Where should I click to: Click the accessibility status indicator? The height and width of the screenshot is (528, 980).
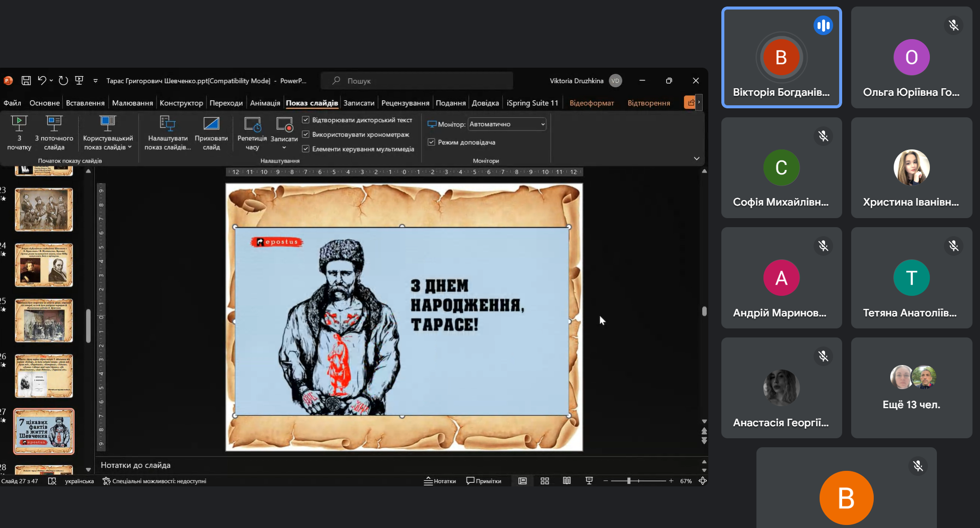pyautogui.click(x=154, y=481)
